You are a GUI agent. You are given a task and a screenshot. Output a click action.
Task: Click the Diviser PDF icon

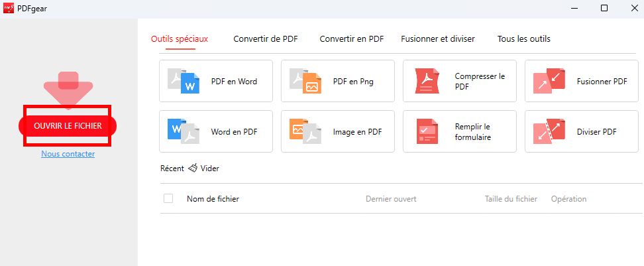[x=549, y=131]
